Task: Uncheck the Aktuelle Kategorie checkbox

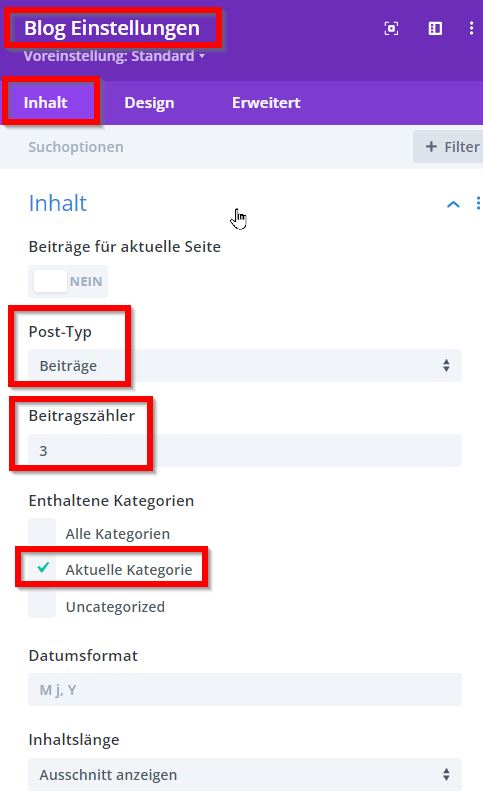Action: tap(42, 569)
